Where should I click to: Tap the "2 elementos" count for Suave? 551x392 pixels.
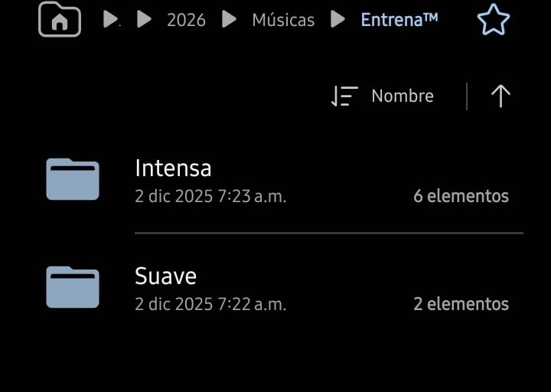pyautogui.click(x=461, y=304)
